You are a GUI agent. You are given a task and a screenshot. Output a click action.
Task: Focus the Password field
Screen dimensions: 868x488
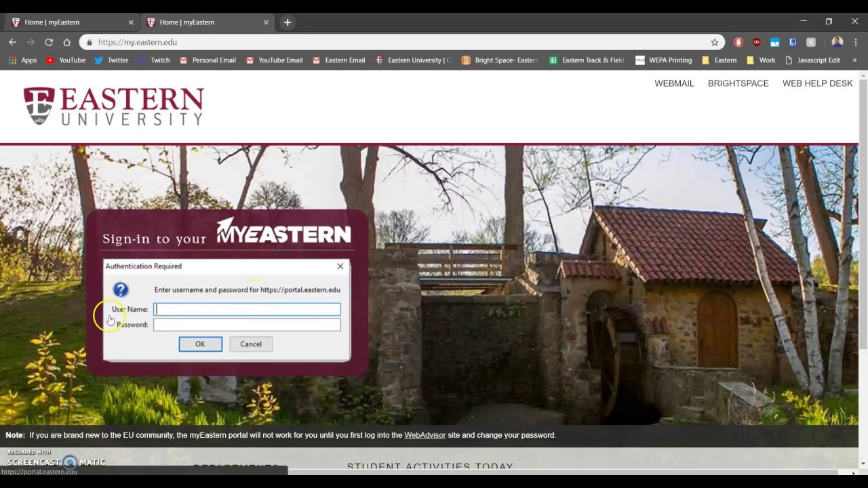click(247, 325)
